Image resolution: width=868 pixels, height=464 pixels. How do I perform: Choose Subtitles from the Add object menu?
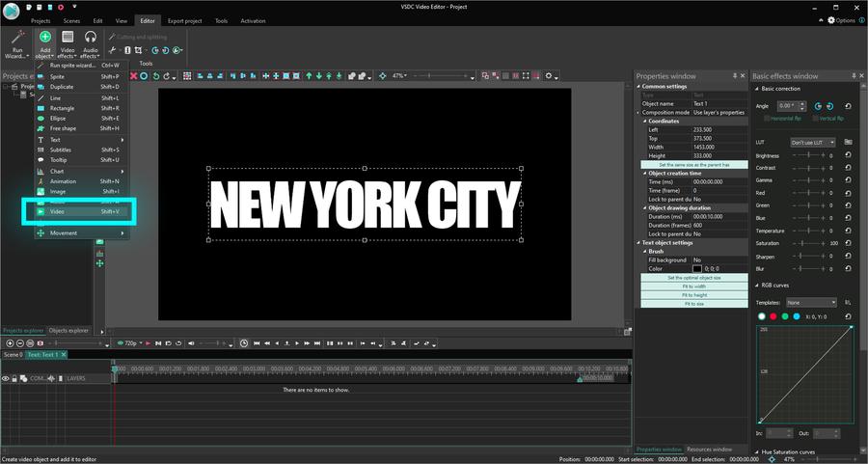[81, 150]
